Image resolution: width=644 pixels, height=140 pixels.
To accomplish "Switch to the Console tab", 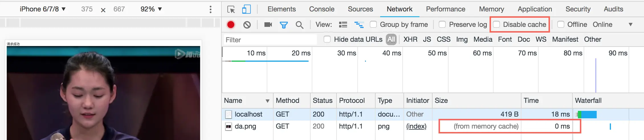I will coord(322,9).
